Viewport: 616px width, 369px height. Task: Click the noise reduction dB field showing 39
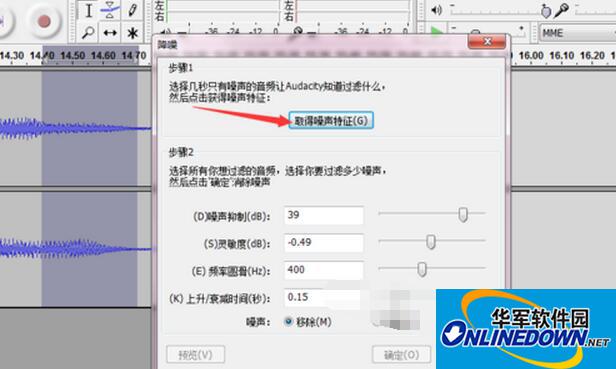click(324, 215)
